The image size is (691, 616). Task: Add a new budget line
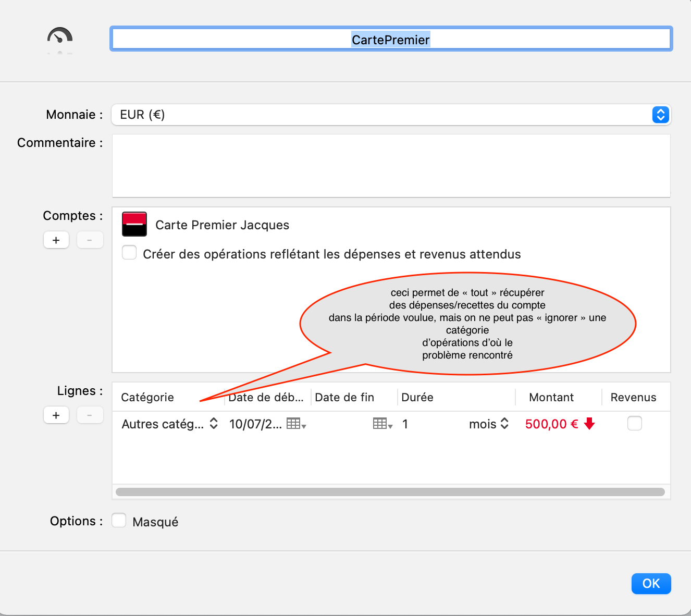56,415
